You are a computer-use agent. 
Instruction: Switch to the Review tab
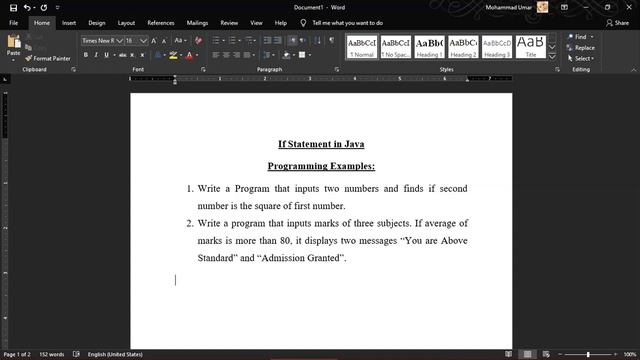pyautogui.click(x=229, y=23)
